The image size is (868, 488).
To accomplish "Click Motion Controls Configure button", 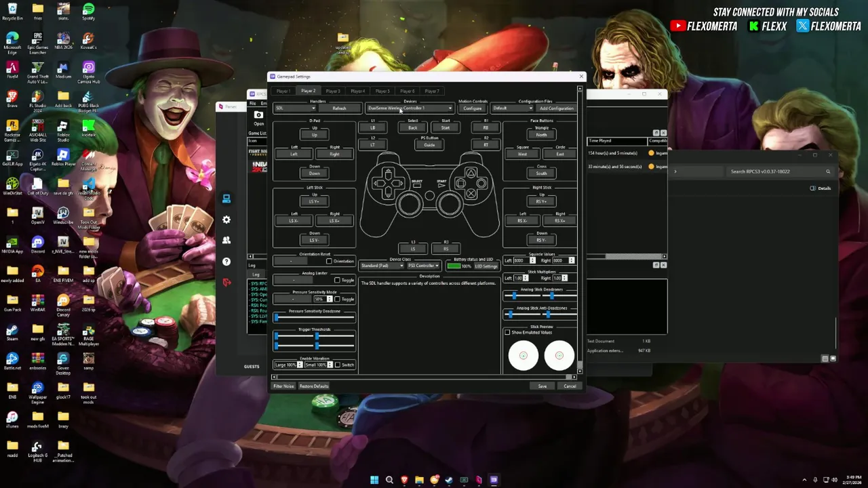I will pyautogui.click(x=473, y=108).
